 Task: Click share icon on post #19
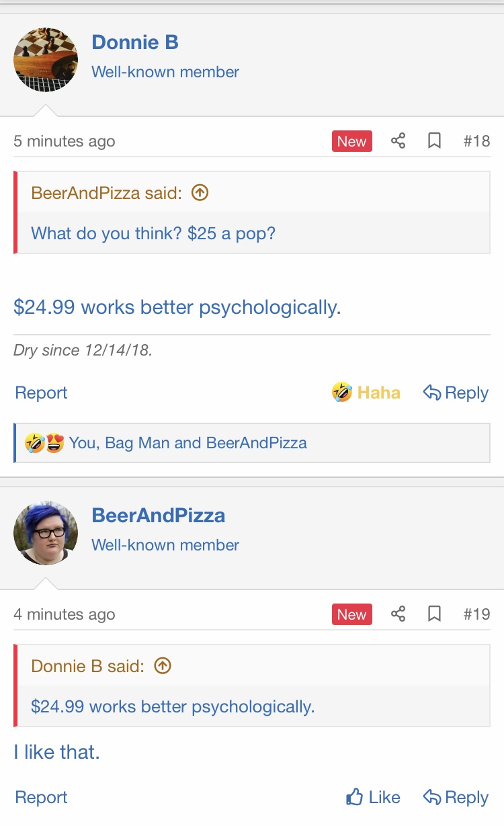[x=398, y=614]
